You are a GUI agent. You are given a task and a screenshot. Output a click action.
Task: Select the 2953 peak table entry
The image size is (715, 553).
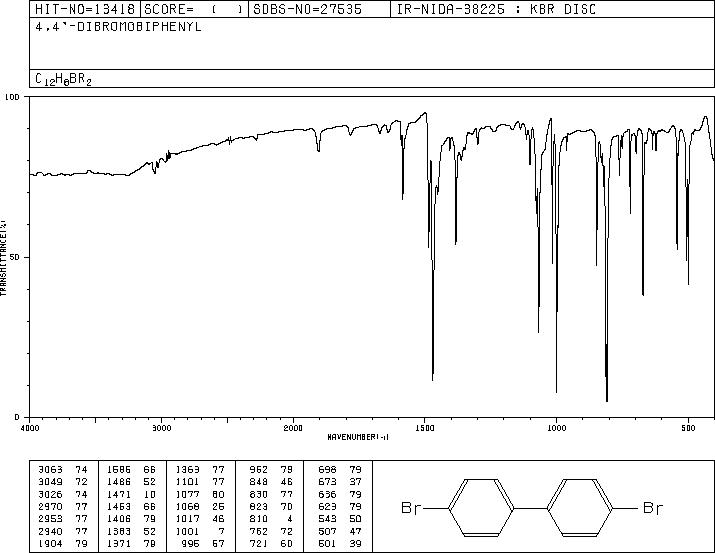tap(50, 519)
